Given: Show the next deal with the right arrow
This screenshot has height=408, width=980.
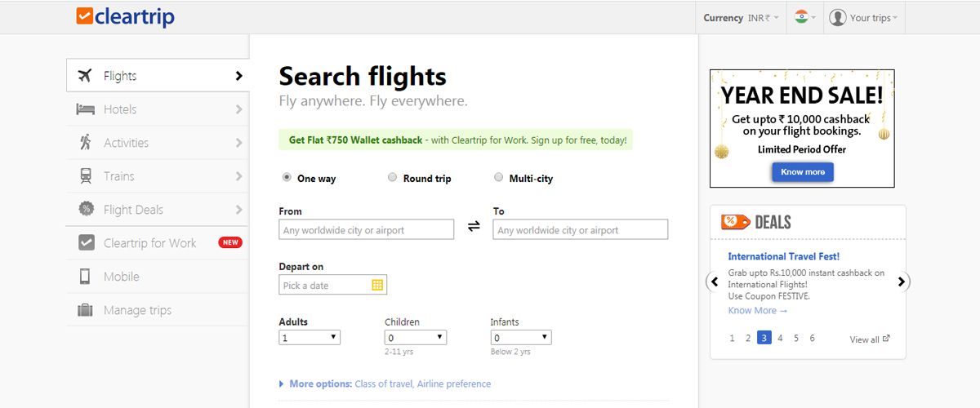Looking at the screenshot, I should [902, 282].
